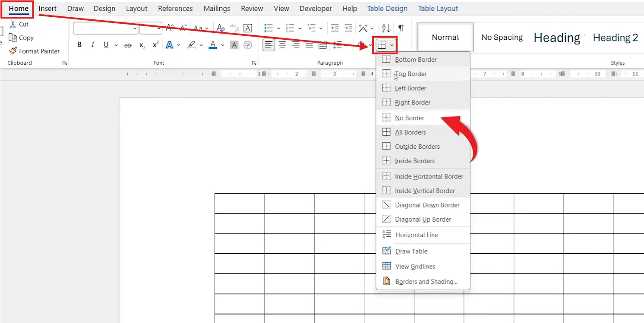Increase font size with the grow font icon

[170, 28]
